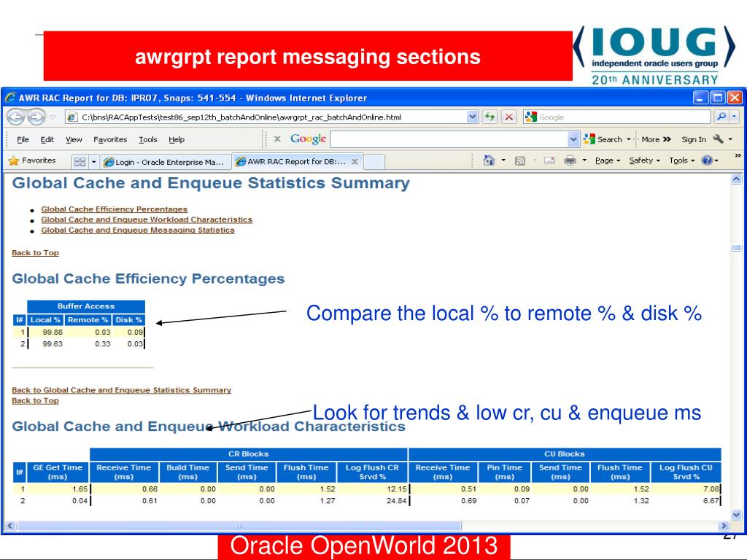Click the RSS Feeds icon
Image resolution: width=747 pixels, height=560 pixels.
(x=519, y=160)
